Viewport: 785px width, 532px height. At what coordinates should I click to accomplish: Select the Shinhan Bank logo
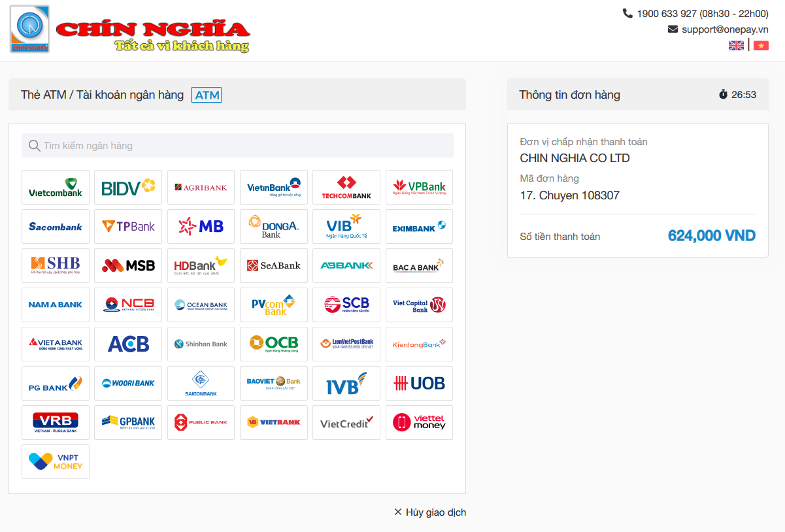click(201, 344)
